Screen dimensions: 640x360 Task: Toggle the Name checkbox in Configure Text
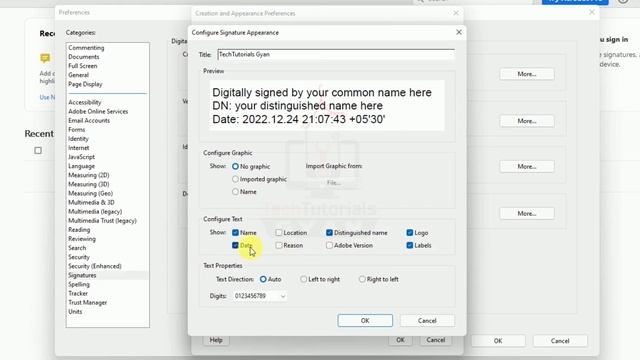click(x=236, y=233)
